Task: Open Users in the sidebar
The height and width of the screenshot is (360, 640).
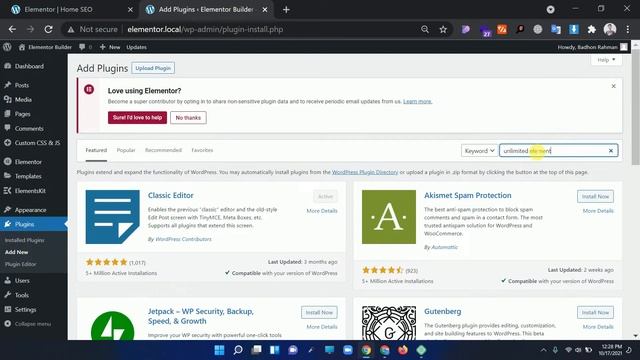Action: [22, 280]
